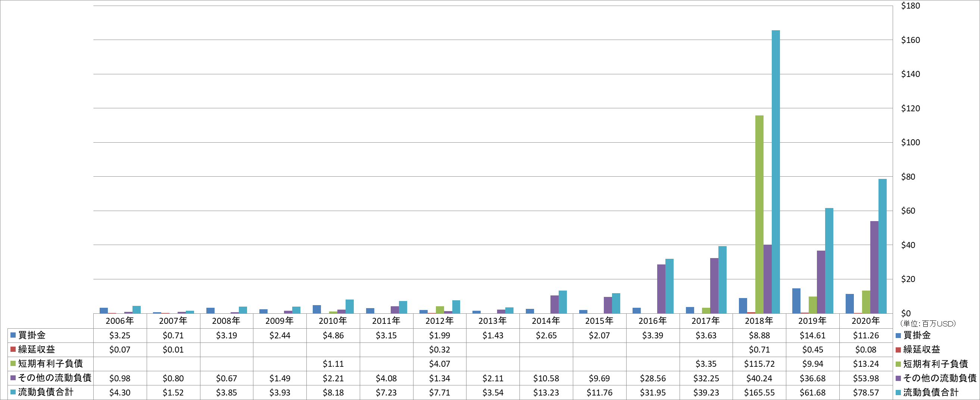Click the blue 買掛金 swatch in right legend
Image resolution: width=980 pixels, height=400 pixels.
click(x=898, y=335)
